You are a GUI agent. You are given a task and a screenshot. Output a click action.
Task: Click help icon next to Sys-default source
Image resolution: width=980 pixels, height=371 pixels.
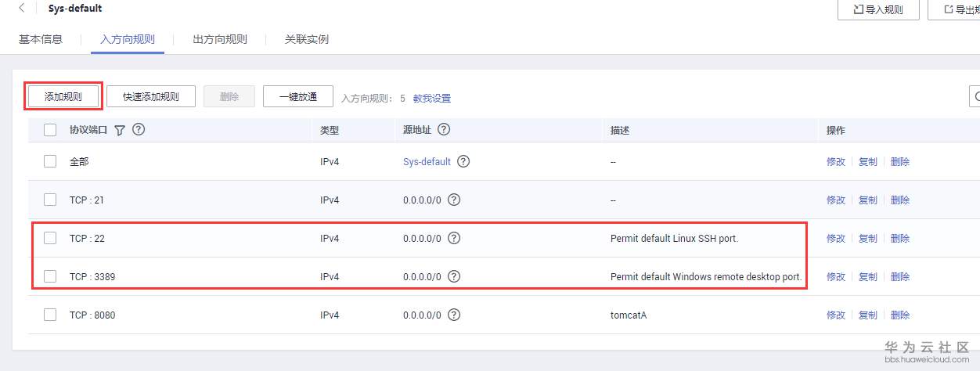pyautogui.click(x=463, y=161)
